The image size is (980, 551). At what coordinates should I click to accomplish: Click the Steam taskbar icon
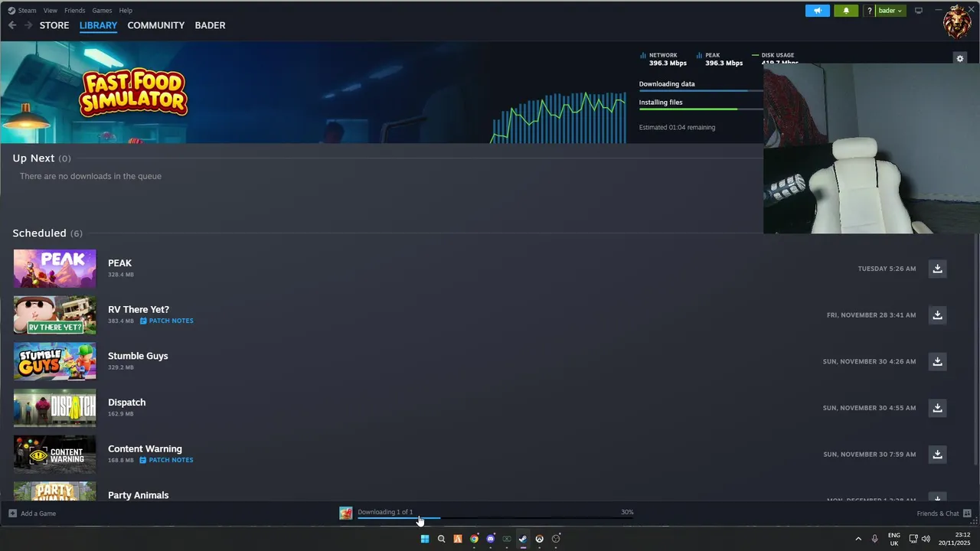[x=523, y=539]
